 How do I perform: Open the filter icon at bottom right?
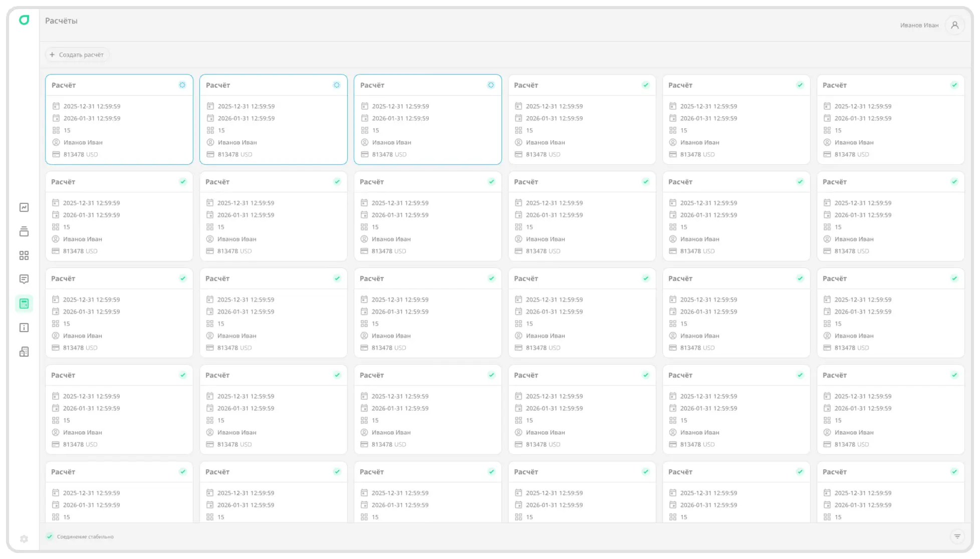957,536
